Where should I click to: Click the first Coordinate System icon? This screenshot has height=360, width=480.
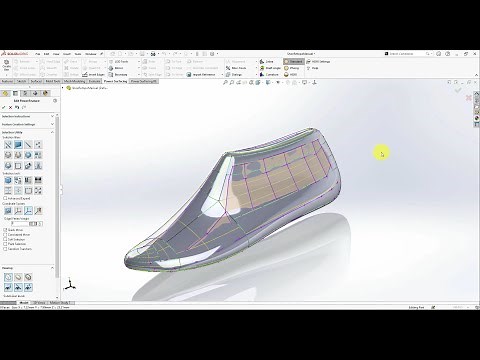click(8, 211)
